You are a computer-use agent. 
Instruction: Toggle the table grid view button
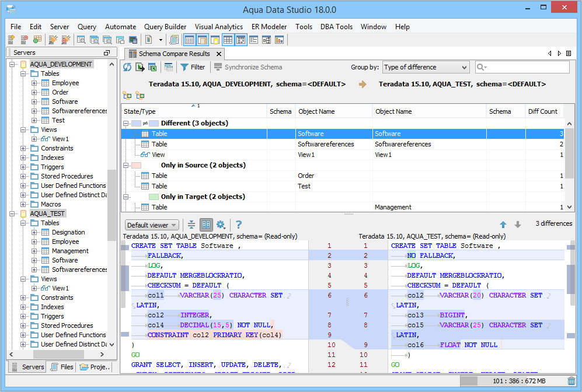[228, 40]
